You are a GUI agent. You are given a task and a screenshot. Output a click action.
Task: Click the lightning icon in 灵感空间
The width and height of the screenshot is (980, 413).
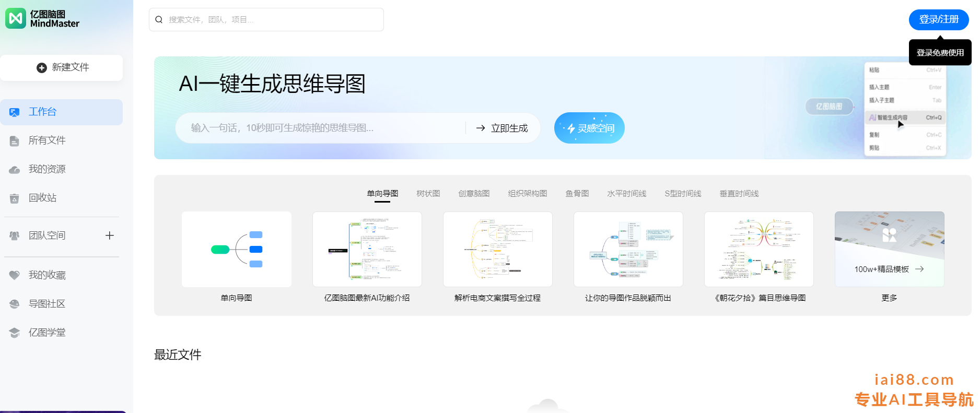pyautogui.click(x=571, y=128)
